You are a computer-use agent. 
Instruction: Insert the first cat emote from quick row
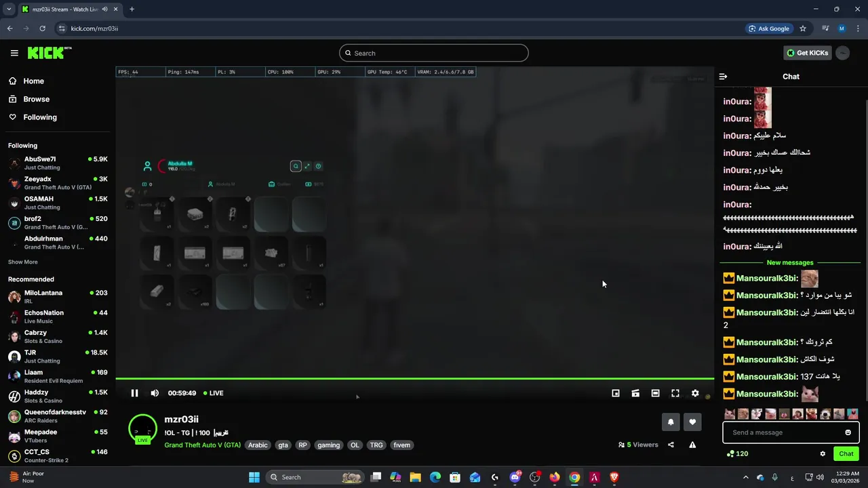pyautogui.click(x=730, y=414)
